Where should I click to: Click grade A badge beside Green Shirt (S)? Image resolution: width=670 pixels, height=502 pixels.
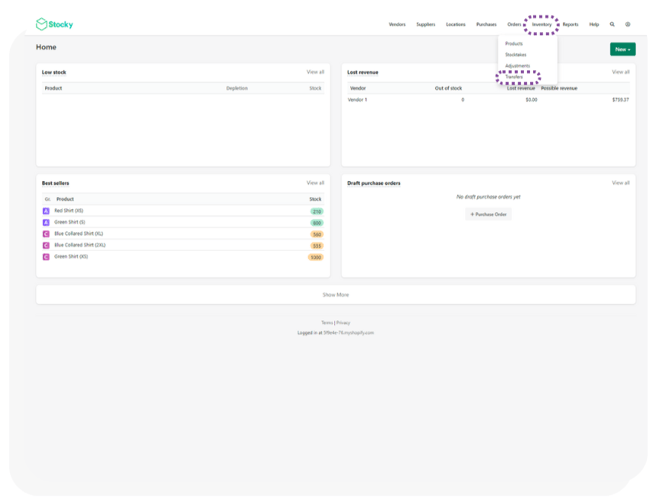(46, 222)
